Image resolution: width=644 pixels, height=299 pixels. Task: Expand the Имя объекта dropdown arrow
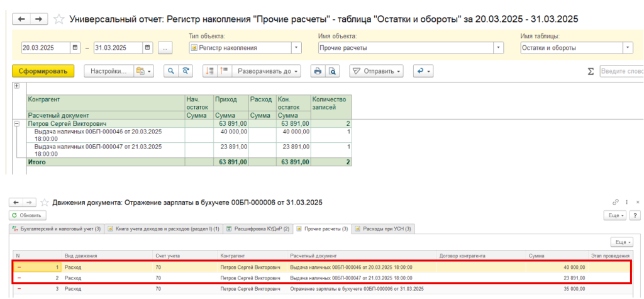[499, 48]
